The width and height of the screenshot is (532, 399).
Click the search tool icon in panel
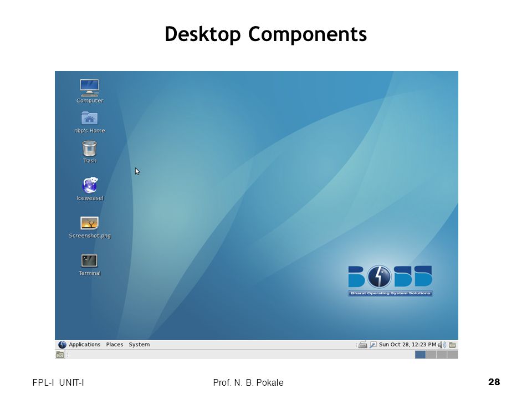pyautogui.click(x=373, y=345)
